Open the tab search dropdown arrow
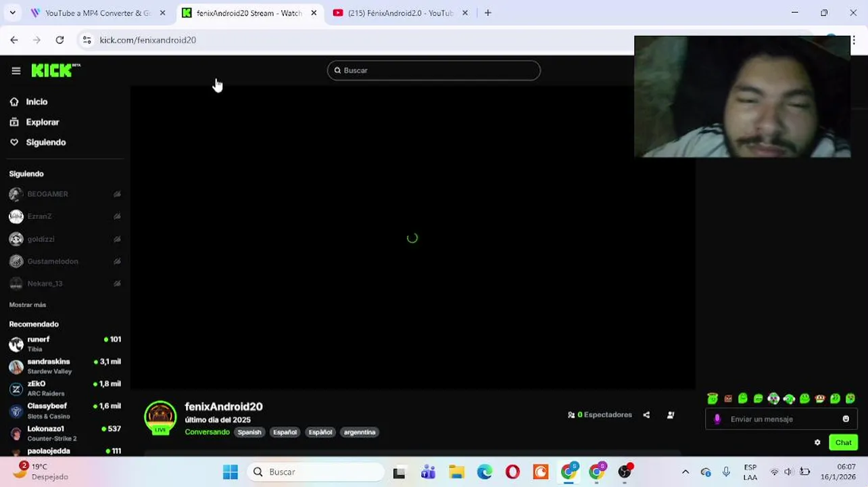The image size is (868, 487). [x=12, y=13]
